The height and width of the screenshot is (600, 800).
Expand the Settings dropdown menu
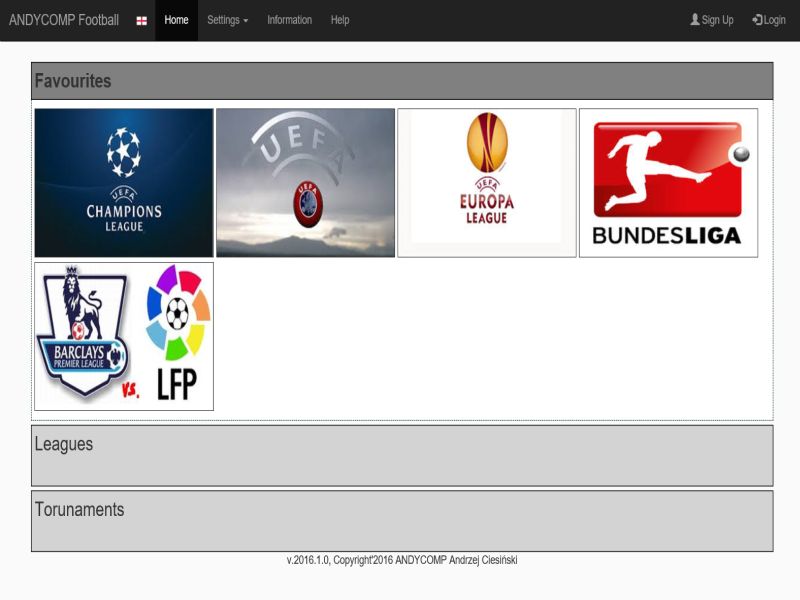228,20
